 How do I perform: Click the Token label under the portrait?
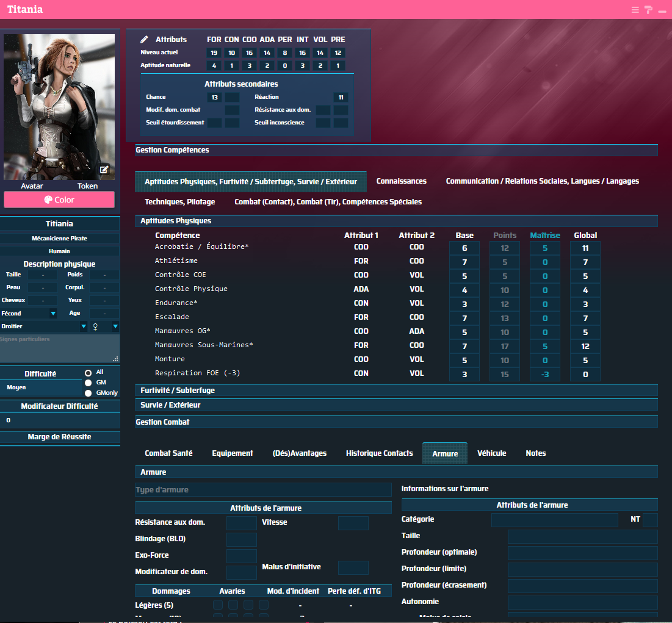87,186
